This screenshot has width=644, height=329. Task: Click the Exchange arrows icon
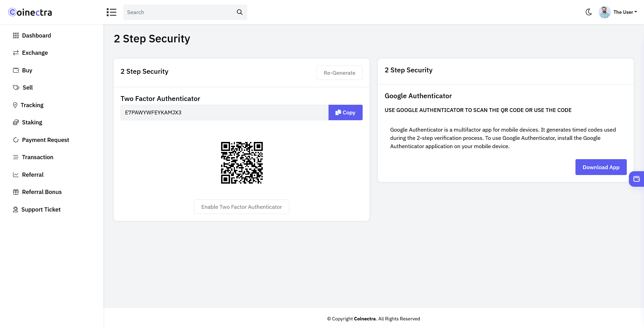tap(16, 53)
